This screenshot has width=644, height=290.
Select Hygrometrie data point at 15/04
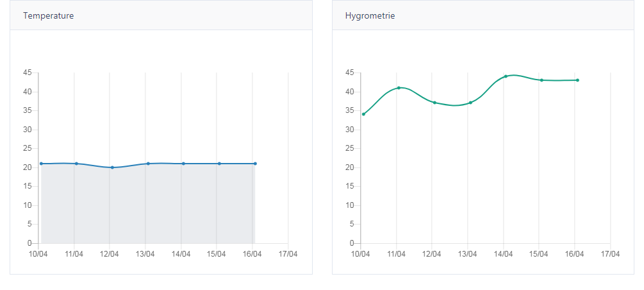pyautogui.click(x=541, y=80)
